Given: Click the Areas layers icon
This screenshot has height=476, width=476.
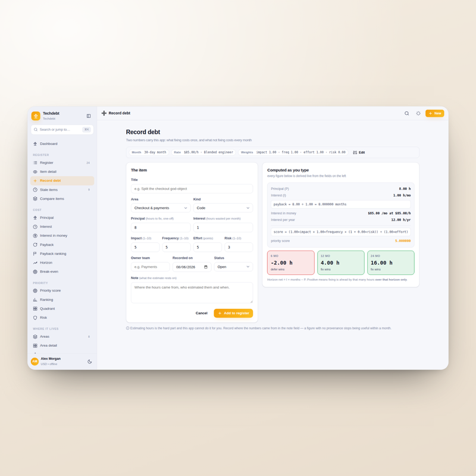Looking at the screenshot, I should coord(35,337).
